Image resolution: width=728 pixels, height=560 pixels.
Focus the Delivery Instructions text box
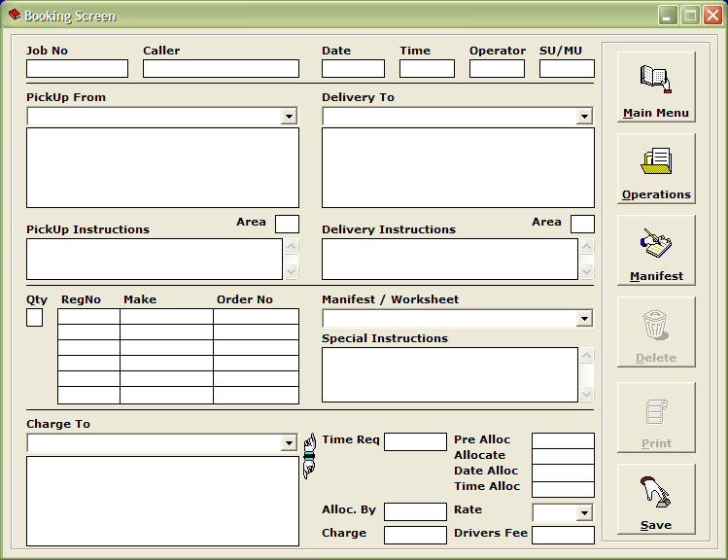tap(450, 260)
